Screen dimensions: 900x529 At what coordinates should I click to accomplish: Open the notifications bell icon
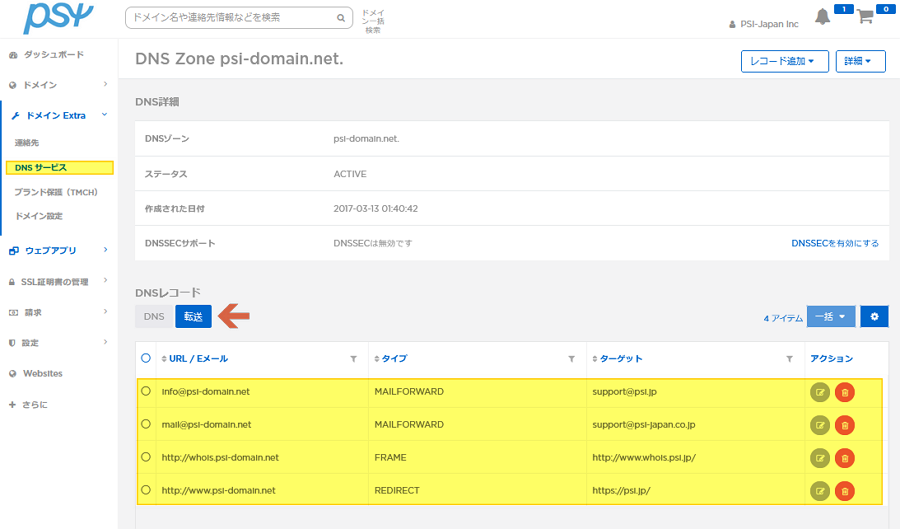[x=823, y=17]
